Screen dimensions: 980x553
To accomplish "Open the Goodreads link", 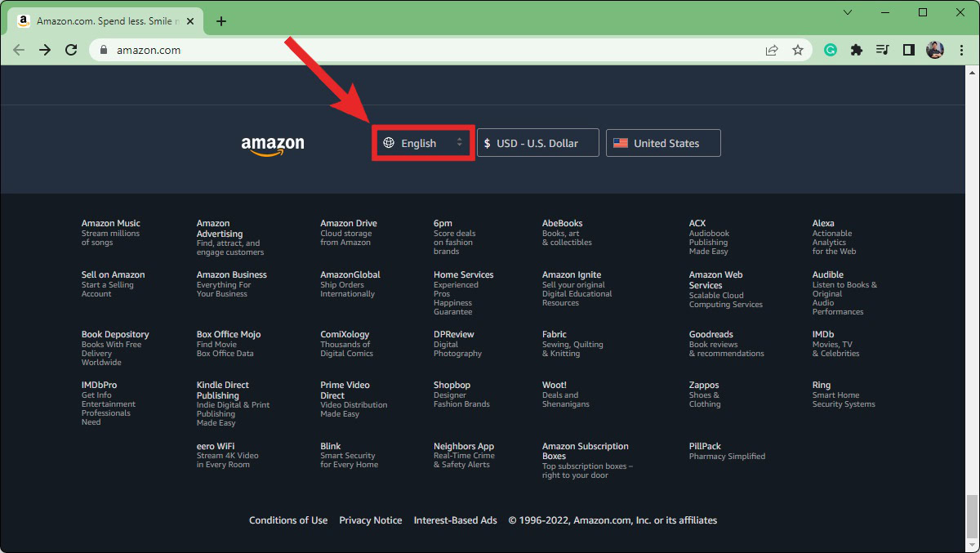I will pyautogui.click(x=711, y=334).
